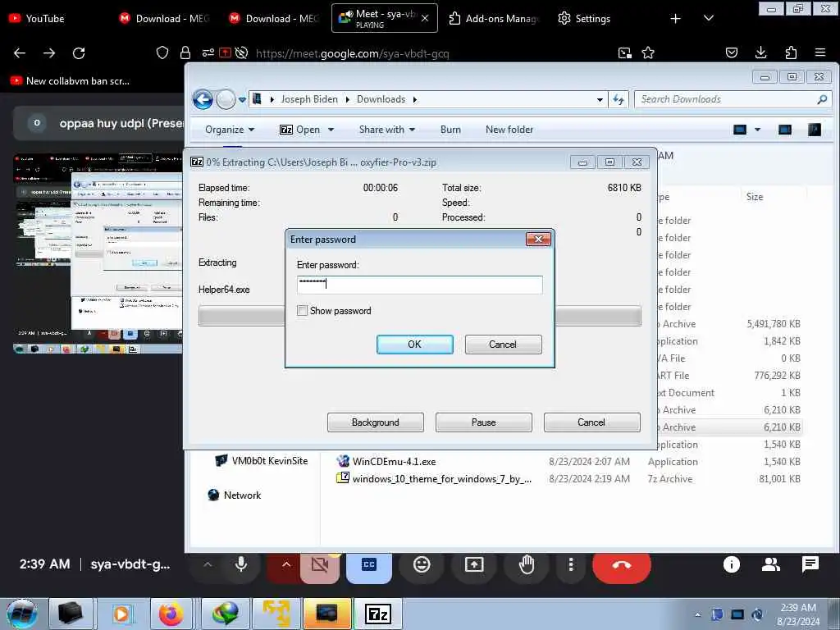Select windows_10_theme_for_windows_7 archive
The height and width of the screenshot is (630, 840).
point(435,478)
